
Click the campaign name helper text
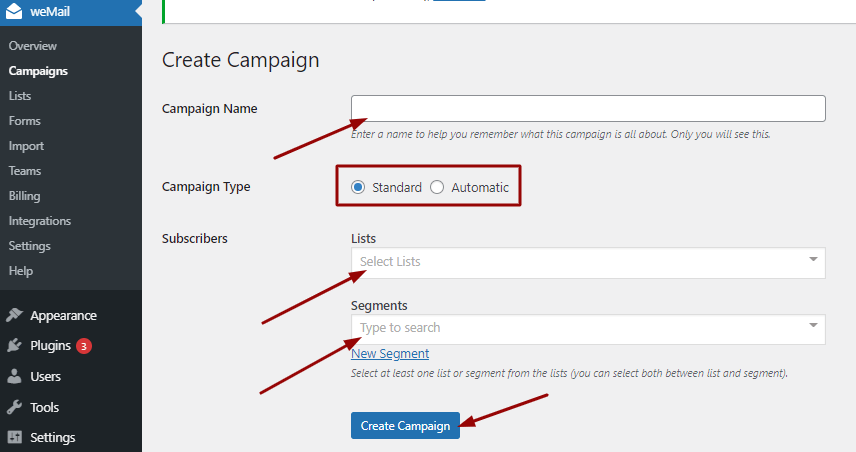[560, 134]
